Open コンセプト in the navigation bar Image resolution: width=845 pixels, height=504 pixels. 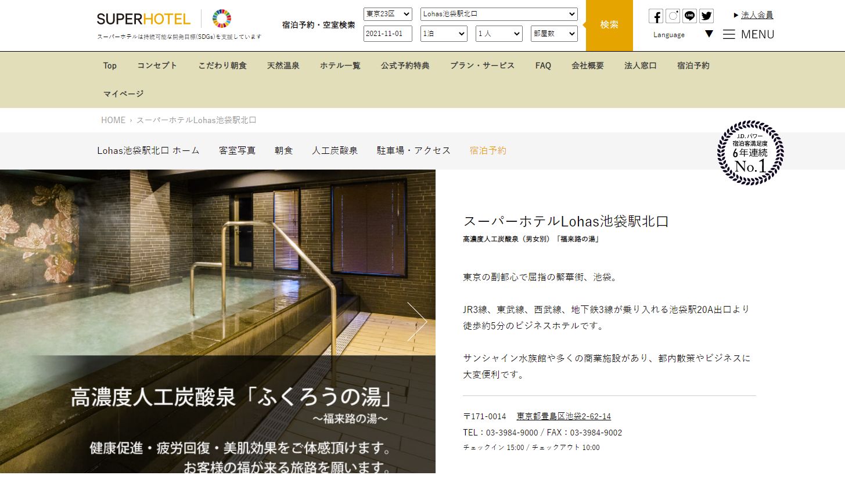(157, 66)
